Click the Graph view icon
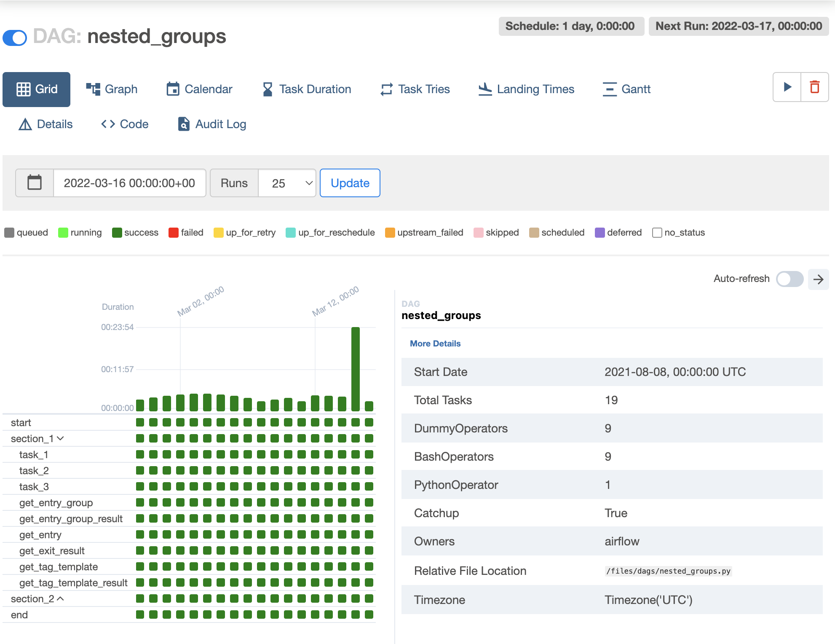This screenshot has height=644, width=835. click(x=93, y=89)
